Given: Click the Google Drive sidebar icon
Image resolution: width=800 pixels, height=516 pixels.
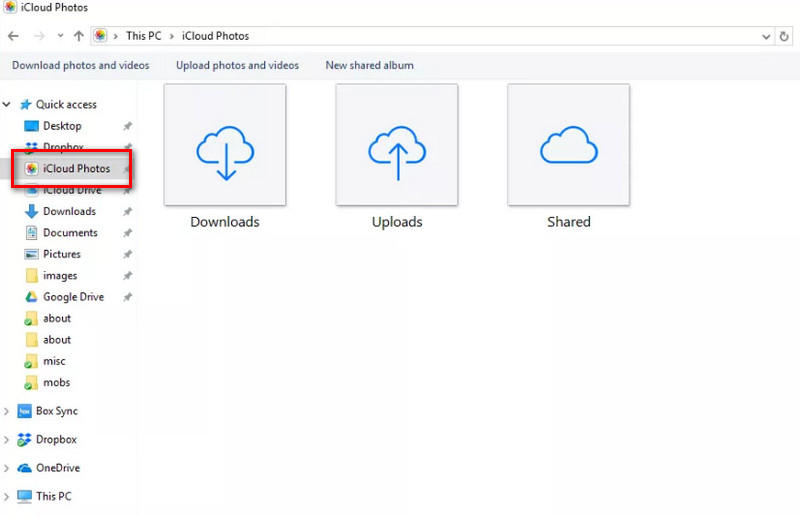Looking at the screenshot, I should click(x=32, y=297).
